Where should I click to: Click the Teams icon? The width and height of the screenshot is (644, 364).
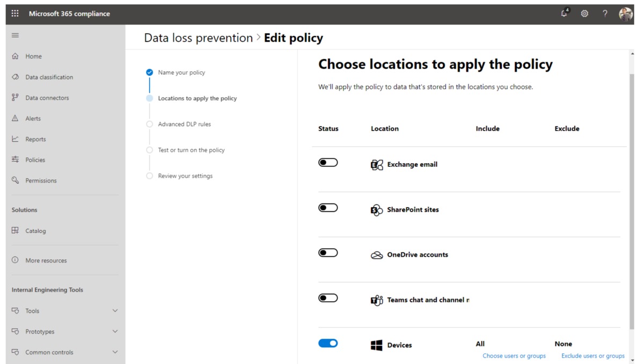click(x=377, y=300)
